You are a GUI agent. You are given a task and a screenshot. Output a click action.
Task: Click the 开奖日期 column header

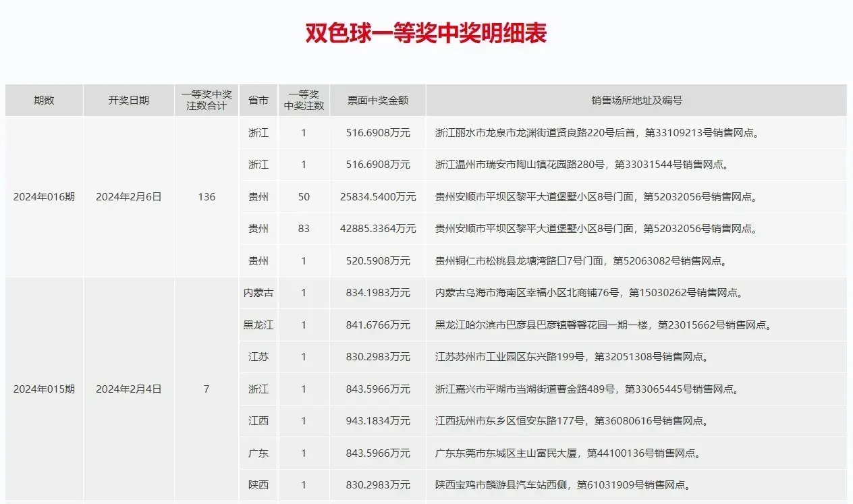[x=128, y=101]
